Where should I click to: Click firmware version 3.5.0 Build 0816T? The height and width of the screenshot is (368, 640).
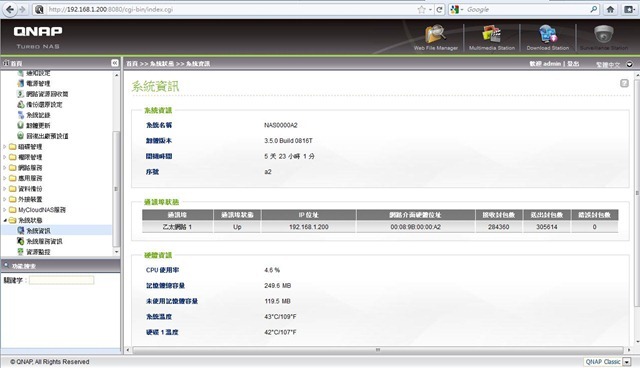tap(288, 141)
